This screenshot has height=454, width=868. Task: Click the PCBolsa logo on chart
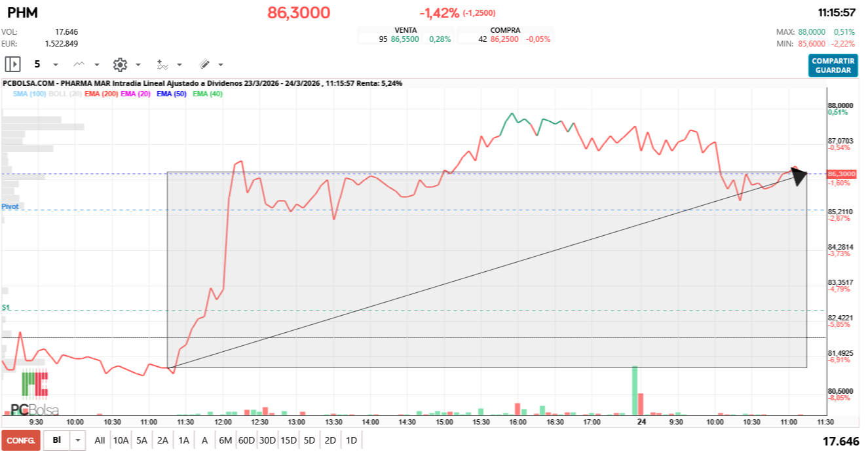[x=35, y=394]
